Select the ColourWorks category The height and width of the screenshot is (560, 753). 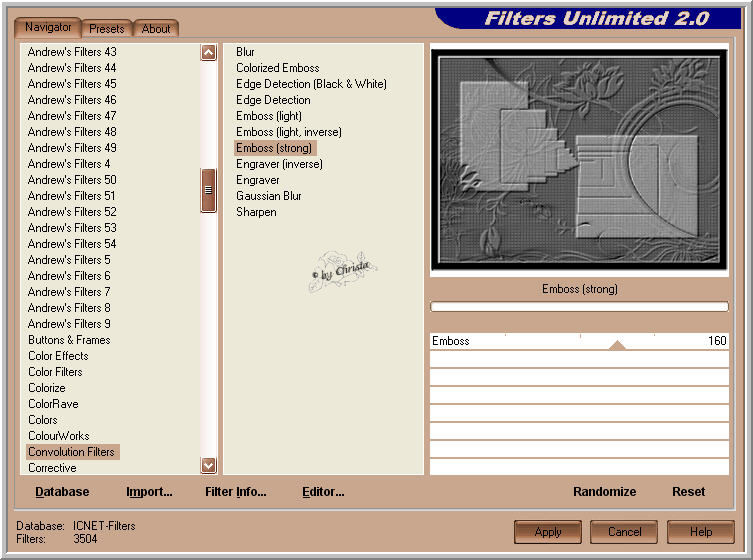[x=59, y=436]
